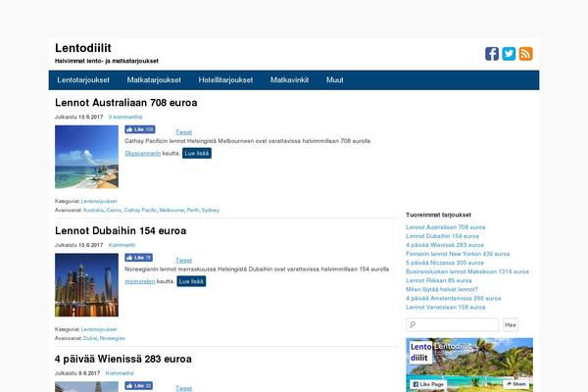Open the Matkavinkit menu
The height and width of the screenshot is (392, 588).
coord(289,80)
